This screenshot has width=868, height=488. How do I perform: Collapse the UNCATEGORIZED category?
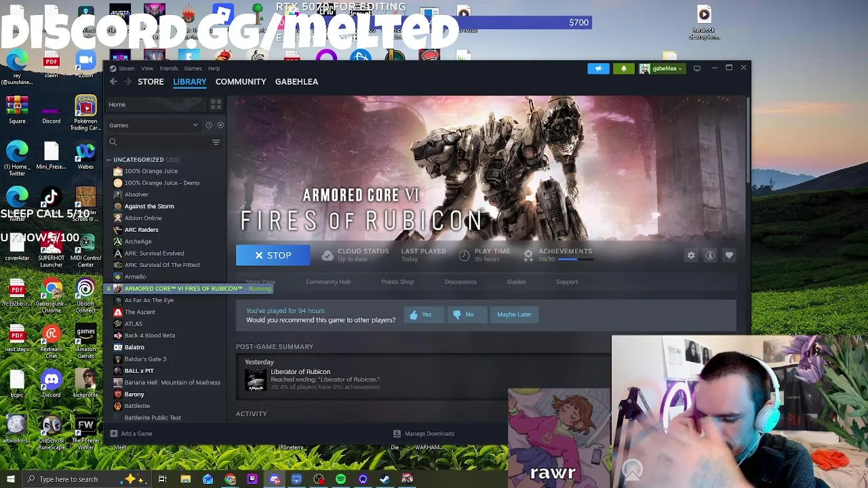[108, 160]
